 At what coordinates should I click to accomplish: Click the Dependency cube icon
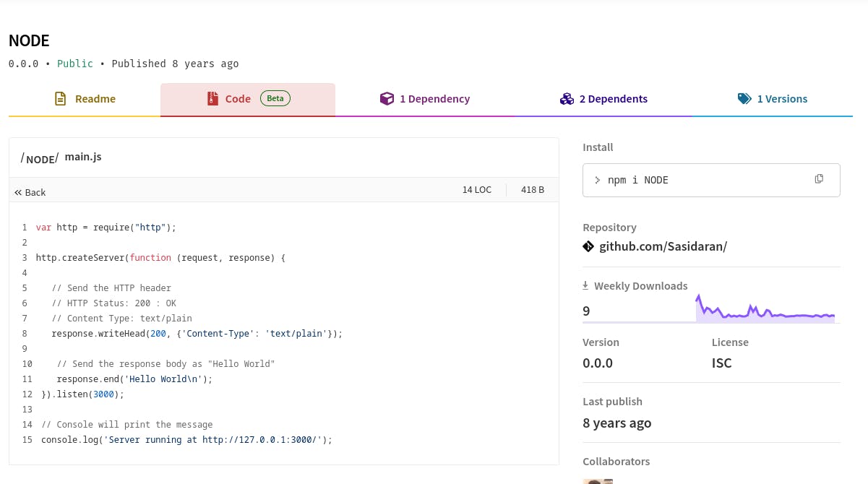pyautogui.click(x=387, y=99)
